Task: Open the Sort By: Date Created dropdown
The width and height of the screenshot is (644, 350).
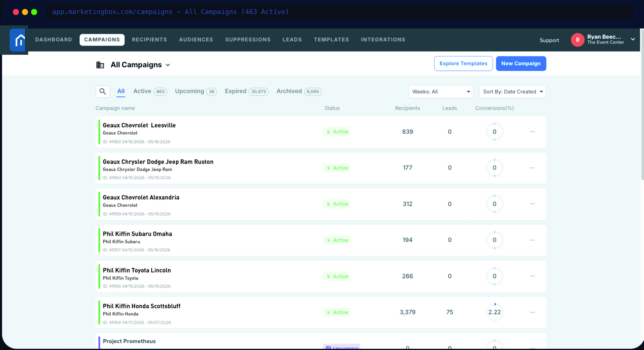Action: click(x=512, y=91)
